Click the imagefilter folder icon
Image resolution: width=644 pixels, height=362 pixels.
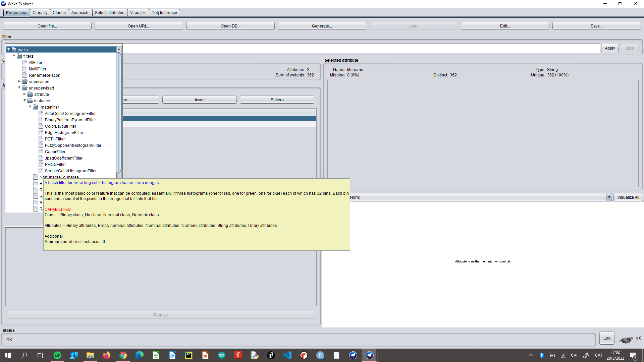pos(36,107)
